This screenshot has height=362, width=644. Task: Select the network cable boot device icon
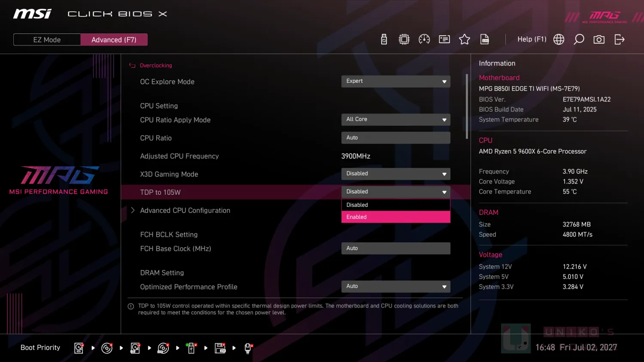pyautogui.click(x=248, y=348)
